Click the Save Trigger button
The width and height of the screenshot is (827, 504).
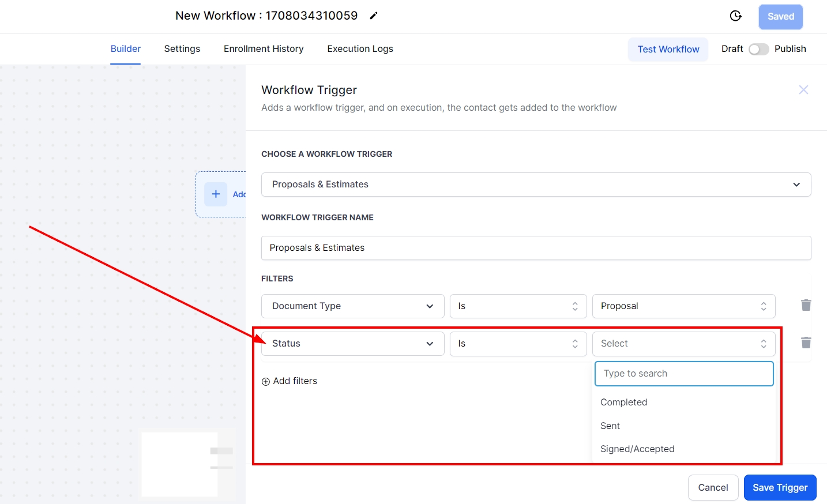(780, 488)
